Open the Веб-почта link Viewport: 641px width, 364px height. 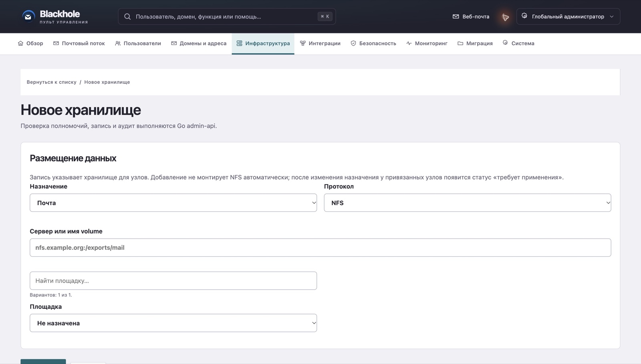pyautogui.click(x=471, y=16)
